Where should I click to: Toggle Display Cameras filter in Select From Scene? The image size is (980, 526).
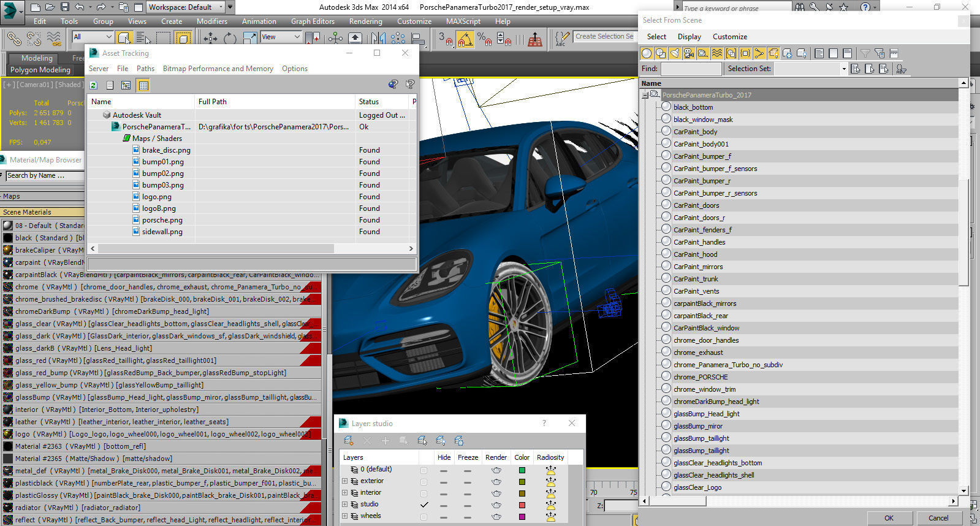pyautogui.click(x=688, y=53)
